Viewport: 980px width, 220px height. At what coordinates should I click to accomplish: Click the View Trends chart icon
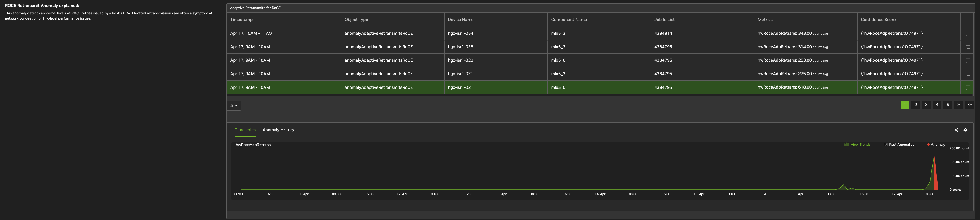tap(846, 145)
